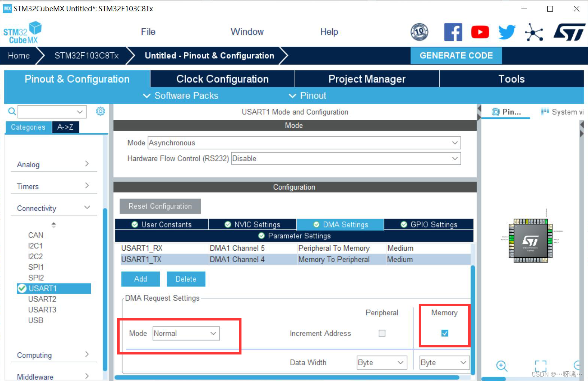The height and width of the screenshot is (381, 588).
Task: Click the ST community network icon
Action: pos(534,32)
